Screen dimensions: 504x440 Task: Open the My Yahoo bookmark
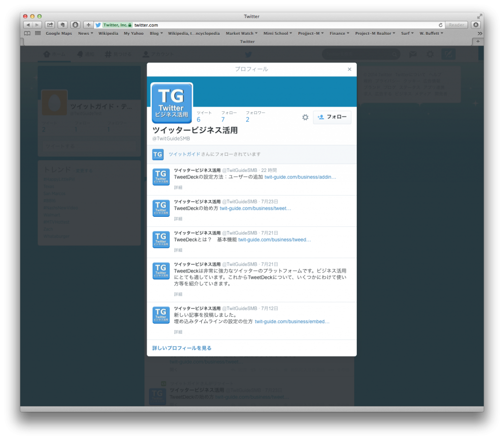tap(134, 34)
